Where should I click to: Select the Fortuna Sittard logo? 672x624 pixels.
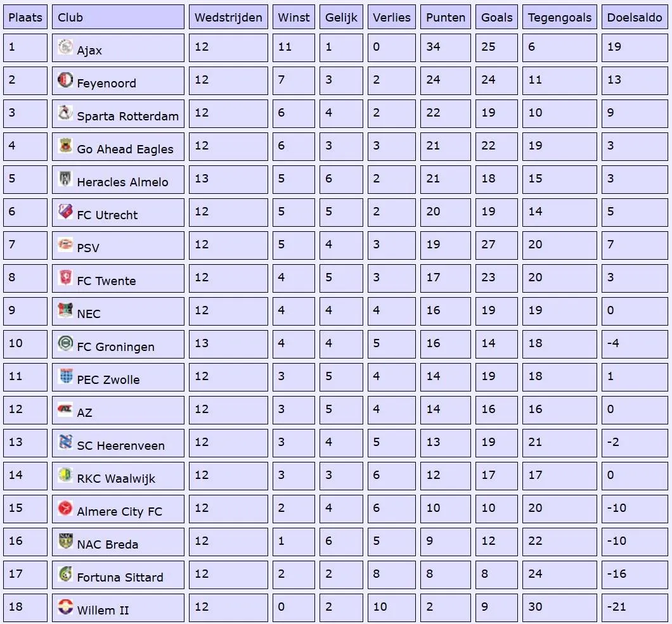point(65,574)
